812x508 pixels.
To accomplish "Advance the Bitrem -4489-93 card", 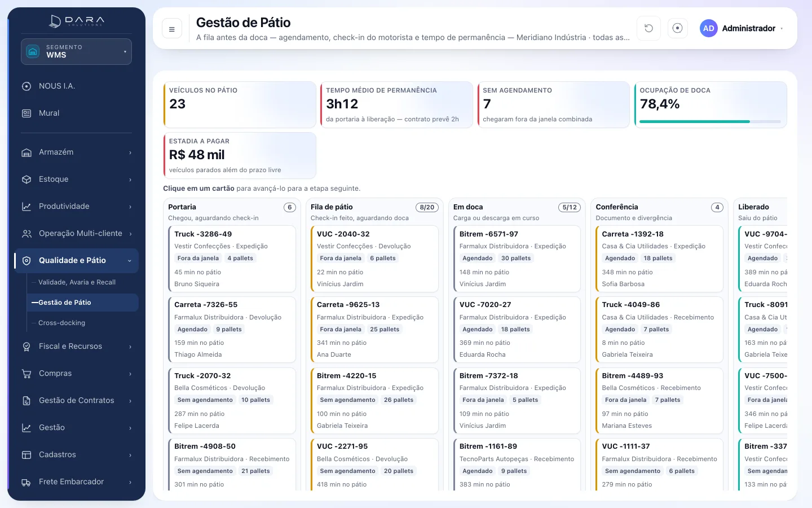I will [660, 401].
